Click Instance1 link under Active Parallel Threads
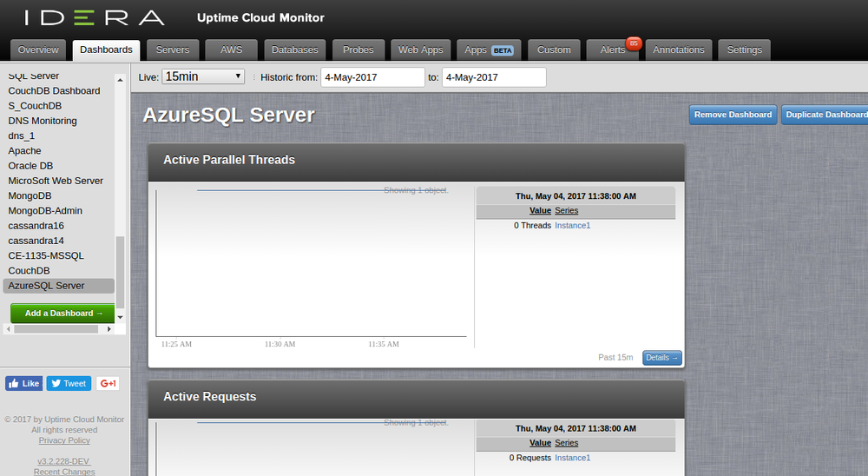Viewport: 868px width, 476px height. click(x=572, y=226)
